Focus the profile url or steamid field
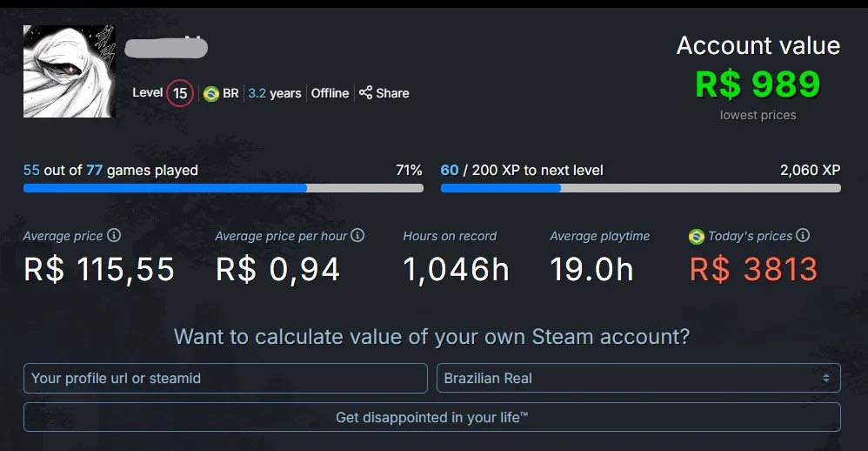Screen dimensions: 868x451 [x=225, y=378]
